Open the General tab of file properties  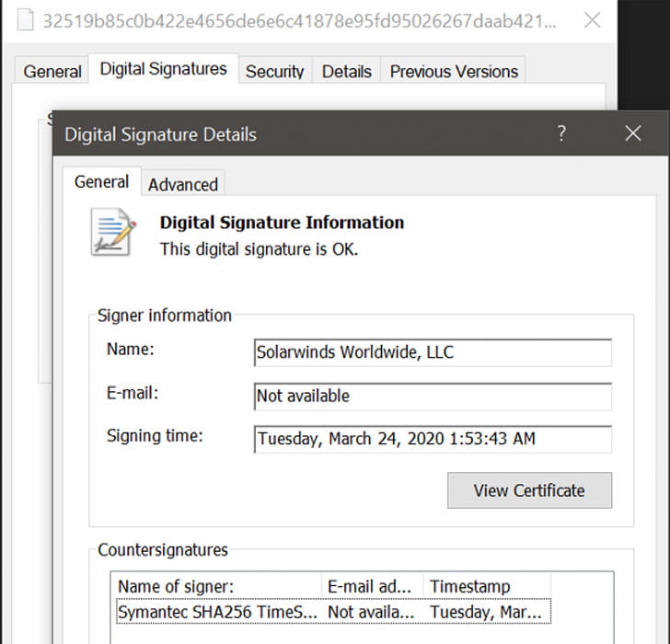52,72
